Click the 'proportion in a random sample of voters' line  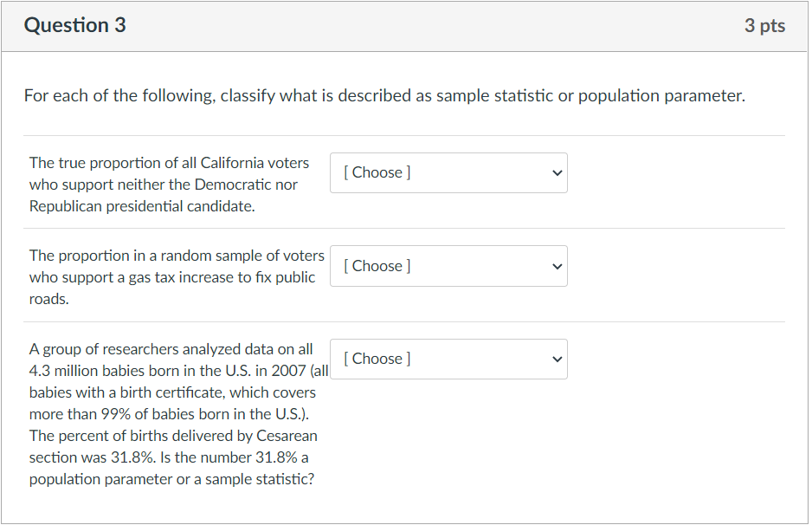(x=177, y=256)
